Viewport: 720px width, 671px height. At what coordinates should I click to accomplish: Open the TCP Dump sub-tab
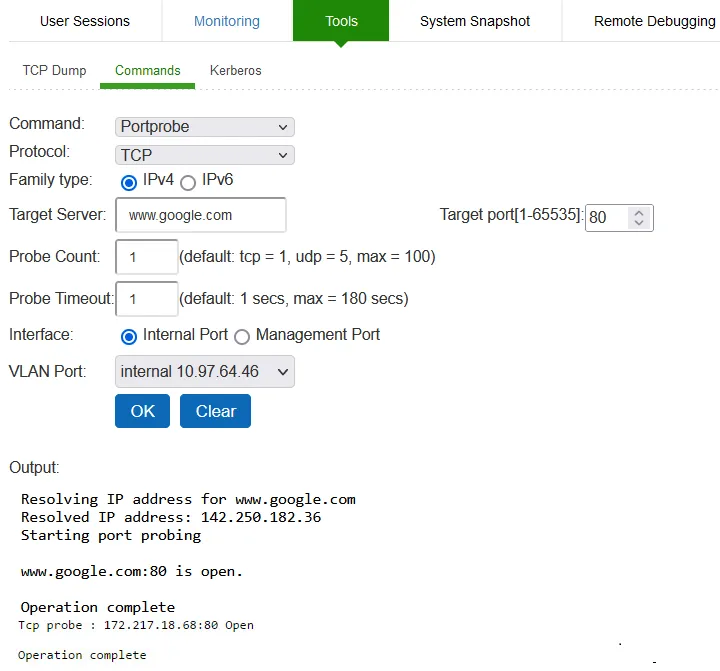(54, 70)
